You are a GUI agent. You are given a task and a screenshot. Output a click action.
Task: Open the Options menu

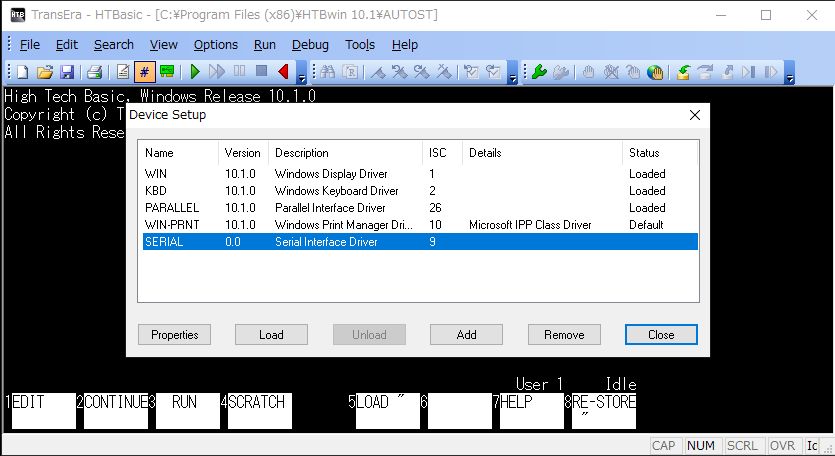pos(215,45)
